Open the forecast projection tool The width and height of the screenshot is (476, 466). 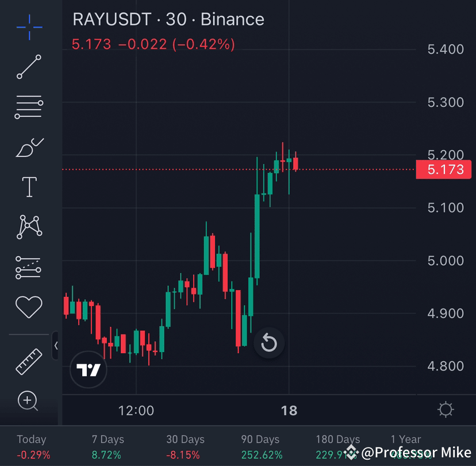(x=29, y=266)
